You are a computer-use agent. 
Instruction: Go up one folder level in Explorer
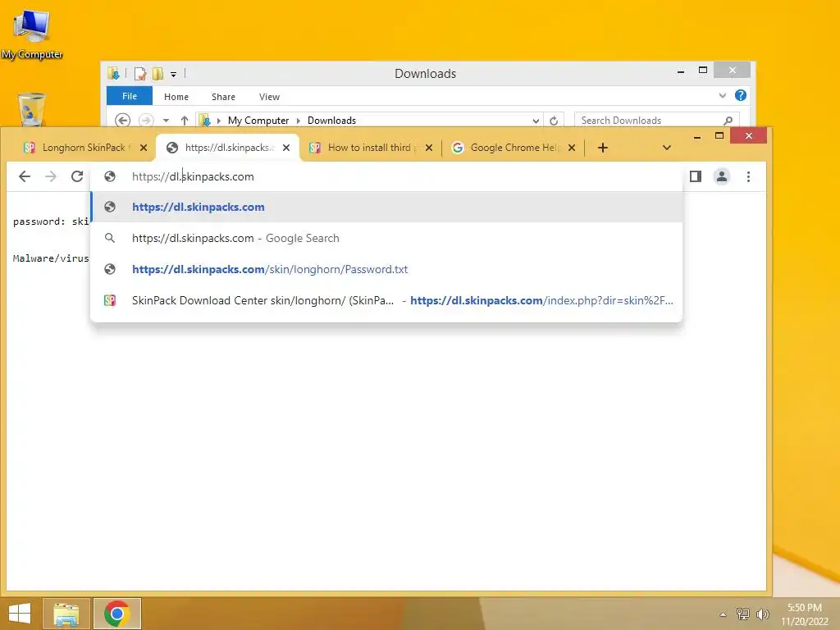click(x=185, y=121)
